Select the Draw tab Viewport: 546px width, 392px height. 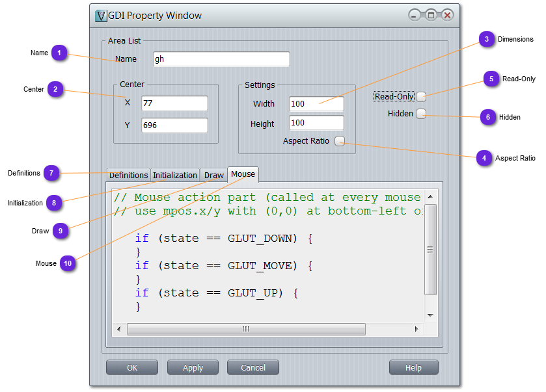[213, 176]
